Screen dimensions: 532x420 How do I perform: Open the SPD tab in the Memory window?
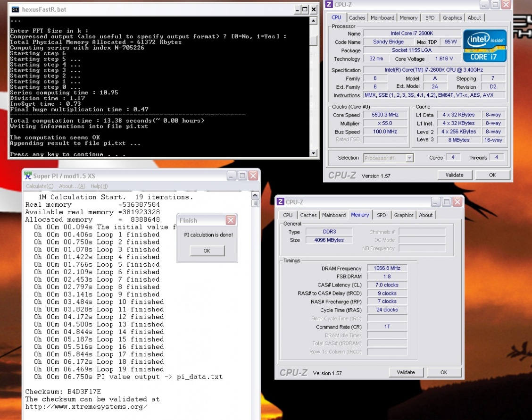[x=381, y=215]
